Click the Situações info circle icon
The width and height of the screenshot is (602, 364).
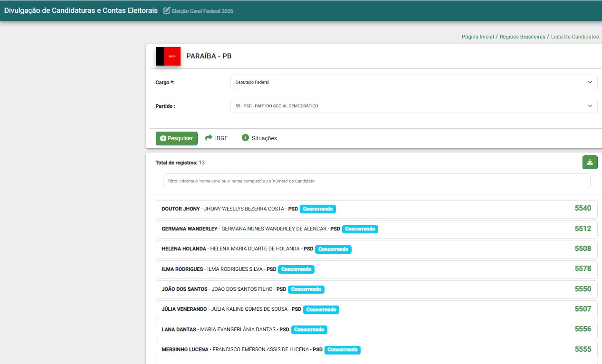245,138
